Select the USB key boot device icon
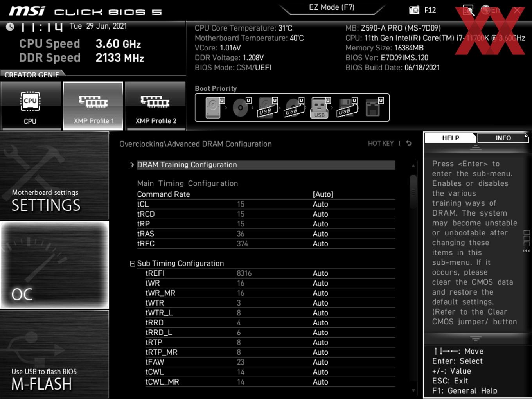532x399 pixels. (320, 108)
